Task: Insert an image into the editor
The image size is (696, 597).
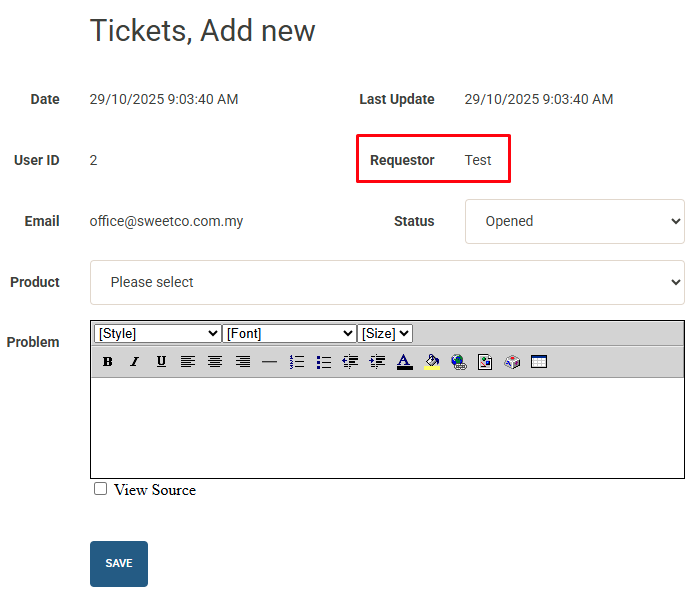Action: point(485,362)
